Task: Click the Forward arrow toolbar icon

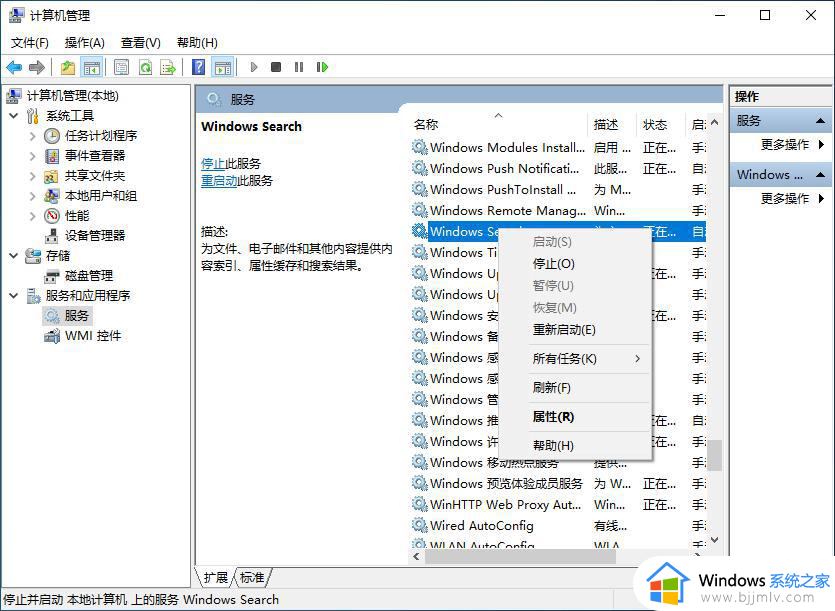Action: pyautogui.click(x=37, y=67)
